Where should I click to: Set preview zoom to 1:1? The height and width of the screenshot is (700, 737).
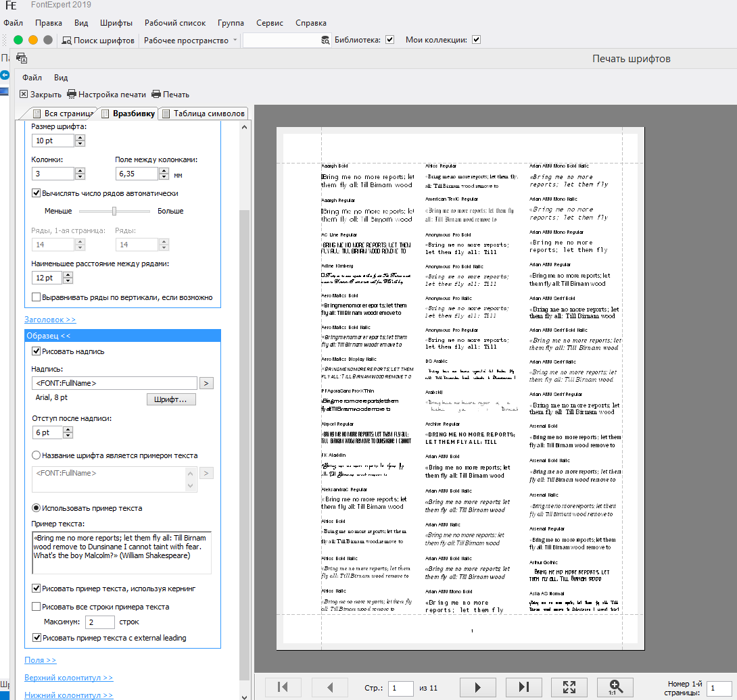615,686
